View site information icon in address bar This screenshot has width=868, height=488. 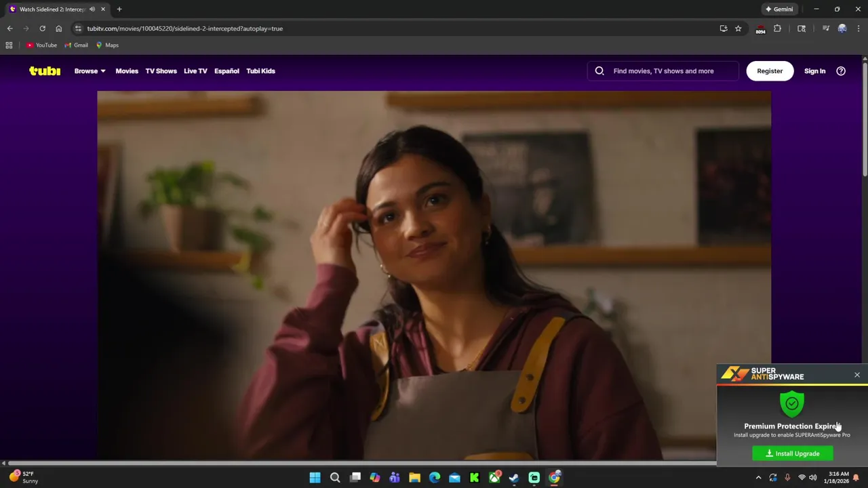[x=78, y=28]
